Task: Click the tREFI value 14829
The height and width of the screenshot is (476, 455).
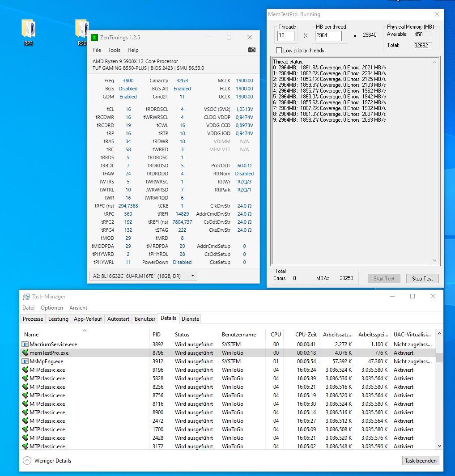Action: pos(182,214)
